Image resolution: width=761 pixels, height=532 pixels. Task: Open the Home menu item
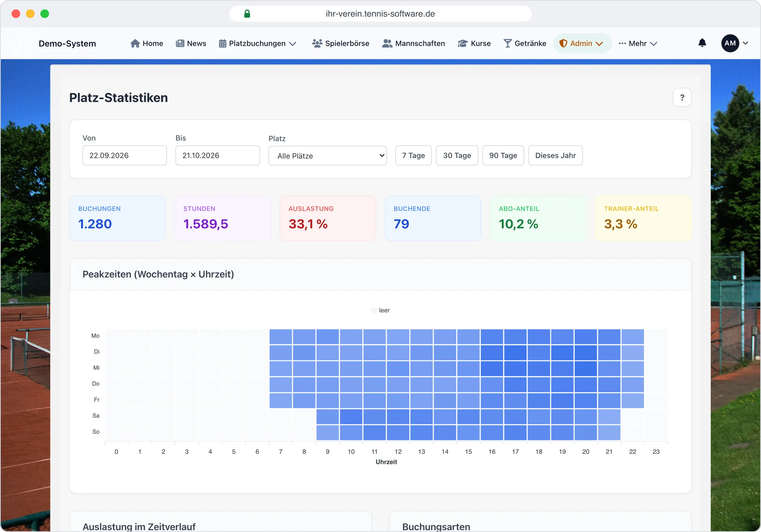pyautogui.click(x=147, y=44)
